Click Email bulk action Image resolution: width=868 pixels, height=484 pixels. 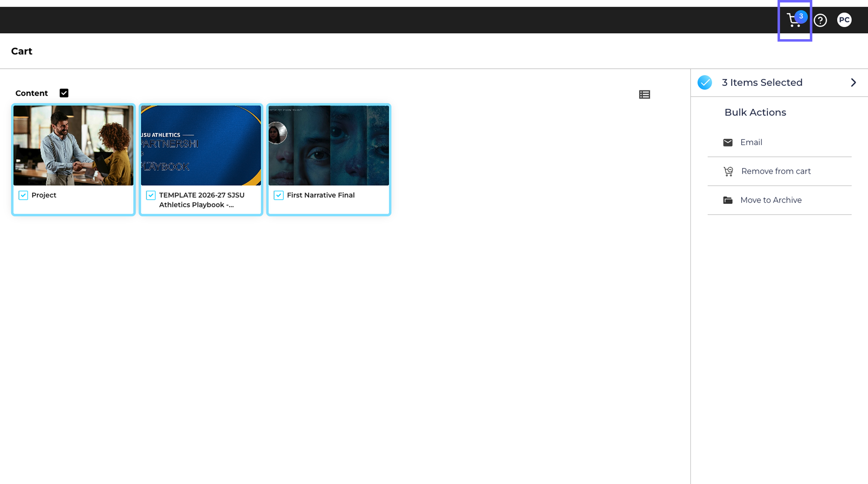[779, 142]
